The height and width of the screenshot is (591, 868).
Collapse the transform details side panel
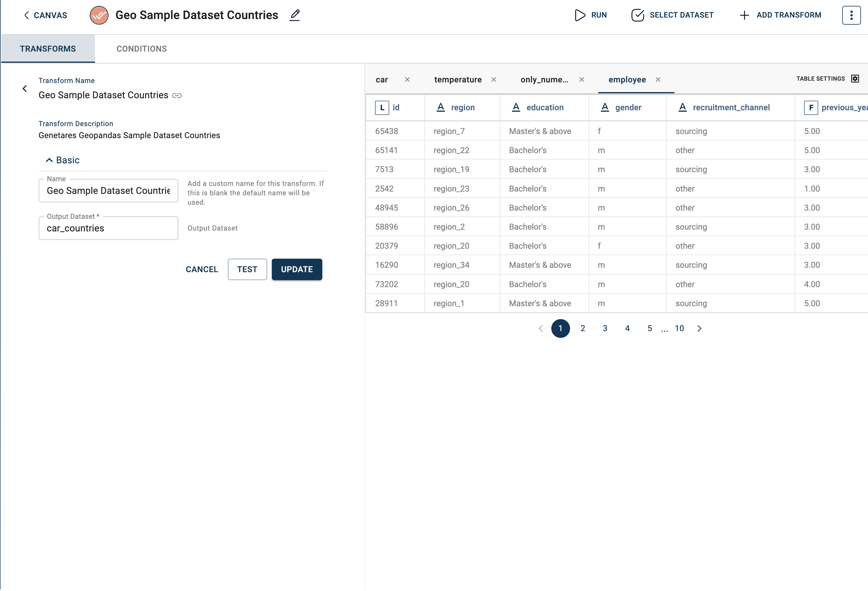coord(24,89)
